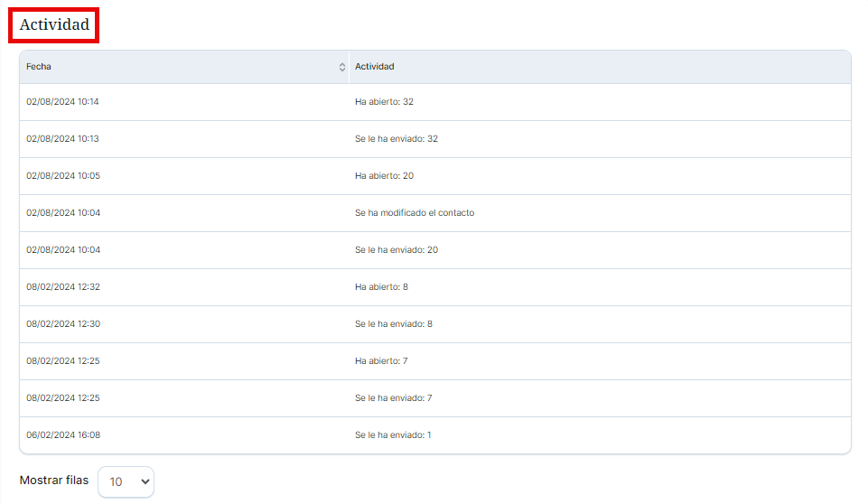Open the 'Se le ha enviado: 20' entry
Viewport: 868px width, 504px height.
click(396, 250)
